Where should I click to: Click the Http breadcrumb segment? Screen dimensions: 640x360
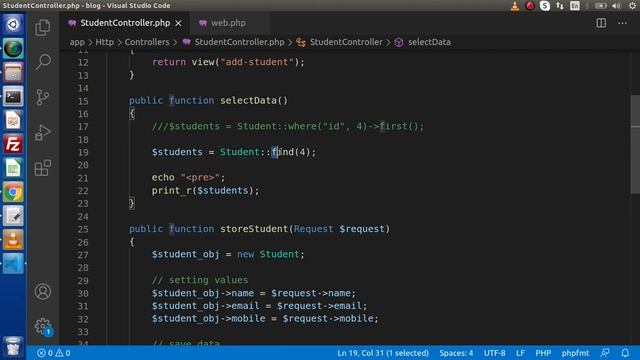[x=104, y=42]
